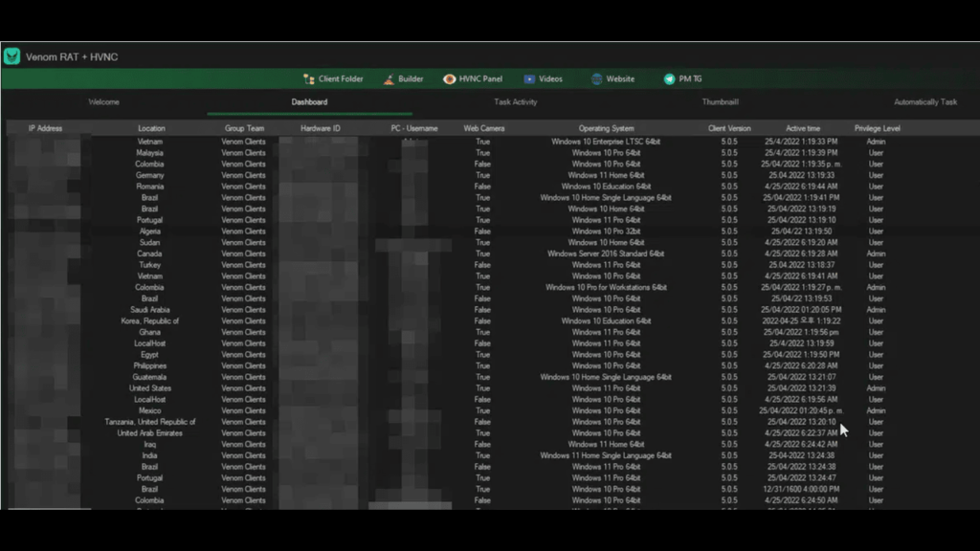Click the 12/31/1600 4:00:00 PM active time
This screenshot has height=551, width=980.
click(x=801, y=489)
